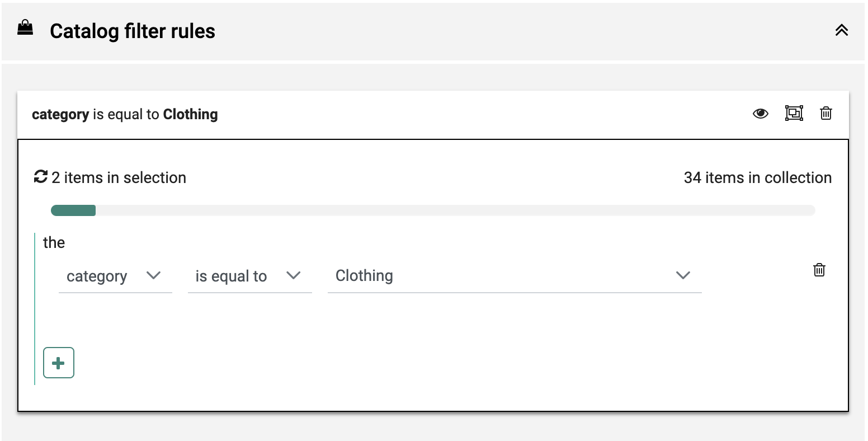The width and height of the screenshot is (868, 441).
Task: Open the Clothing value dropdown
Action: 503,275
